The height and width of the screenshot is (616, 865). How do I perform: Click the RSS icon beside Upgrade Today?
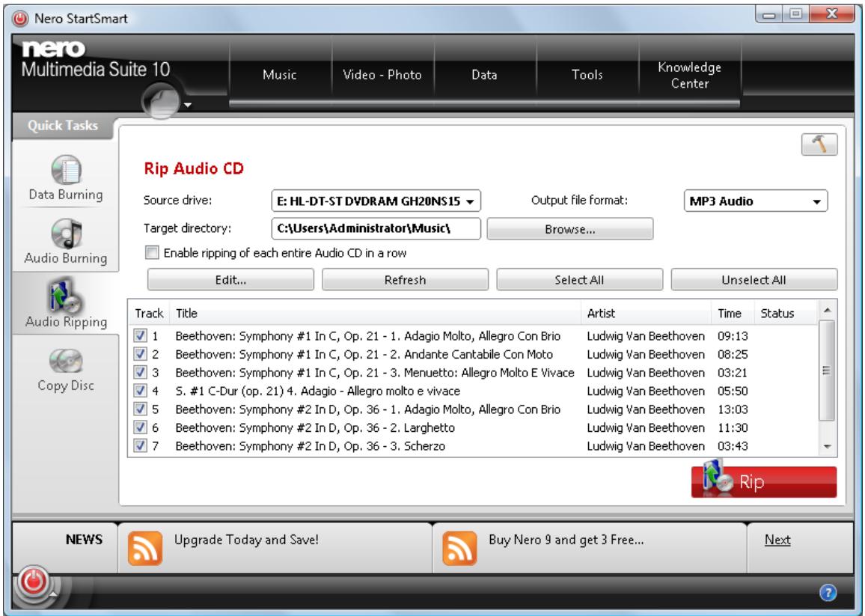(x=145, y=548)
